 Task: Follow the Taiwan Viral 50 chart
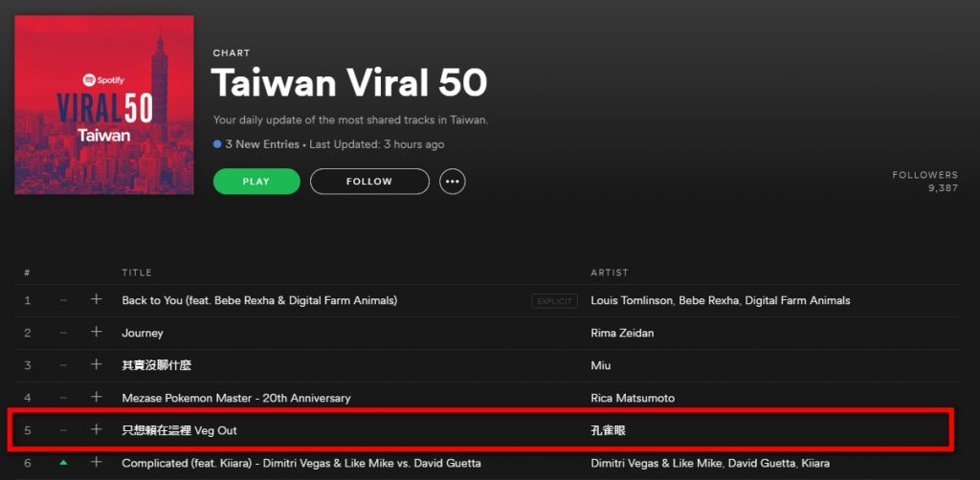tap(369, 182)
